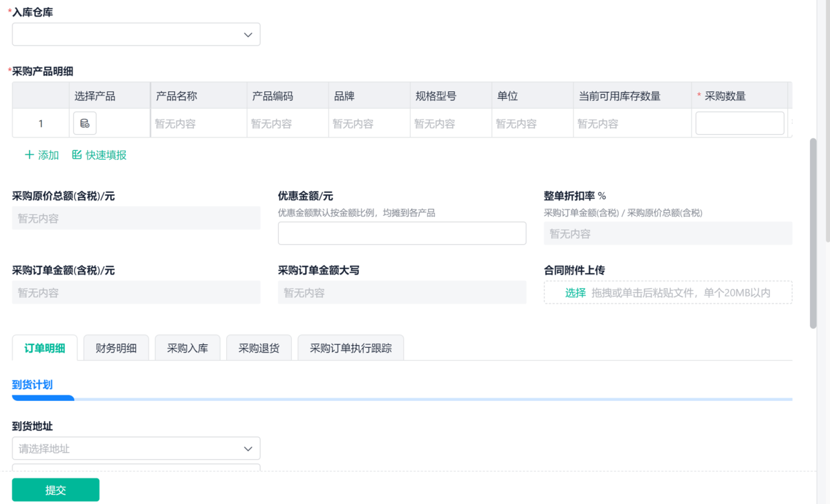Click the plus icon to add row
This screenshot has height=504, width=830.
(29, 156)
